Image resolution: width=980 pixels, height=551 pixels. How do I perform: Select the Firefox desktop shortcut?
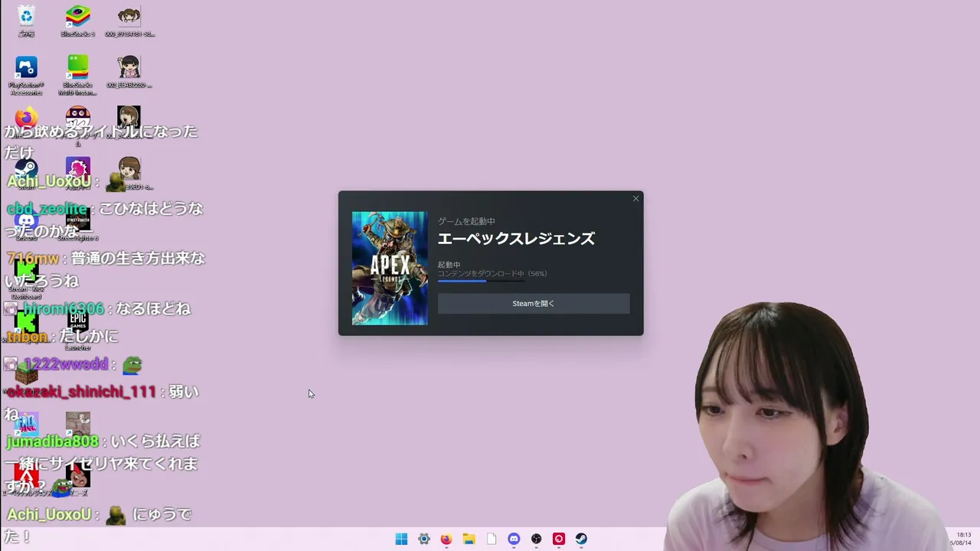click(x=26, y=118)
